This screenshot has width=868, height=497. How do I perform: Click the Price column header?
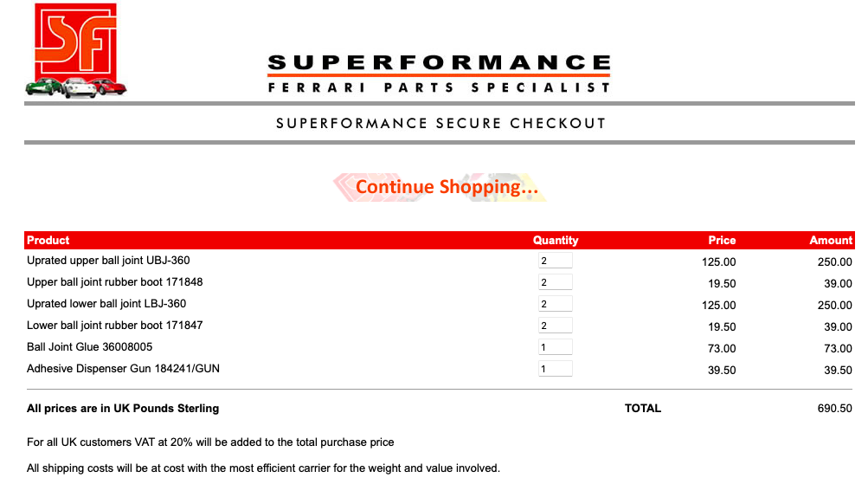[x=722, y=240]
